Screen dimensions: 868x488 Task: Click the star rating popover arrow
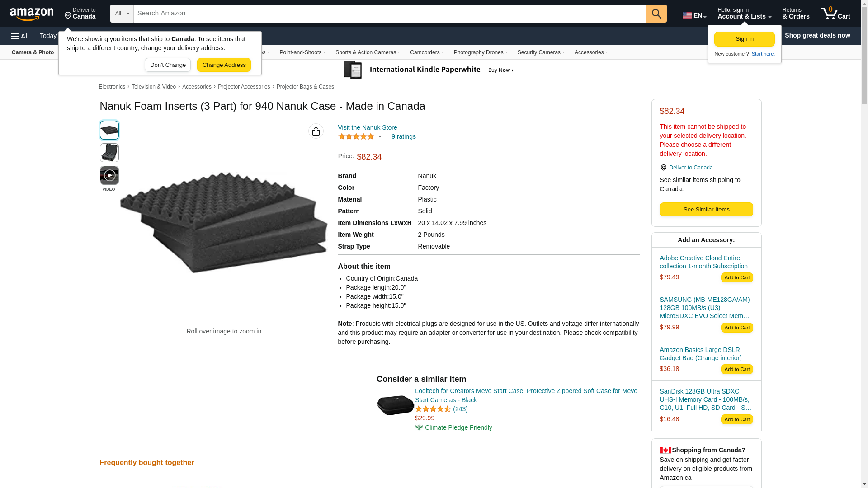[380, 136]
